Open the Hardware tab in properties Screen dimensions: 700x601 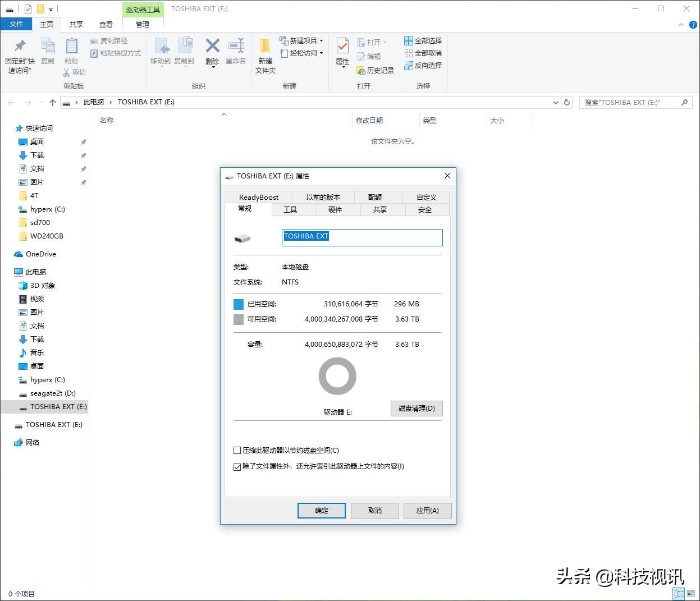click(x=335, y=210)
